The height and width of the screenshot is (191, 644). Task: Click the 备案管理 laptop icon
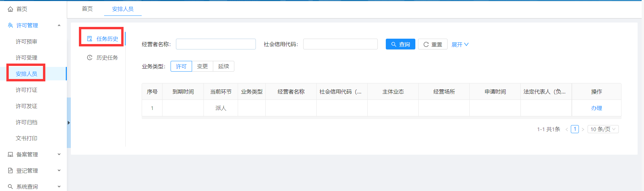click(10, 154)
